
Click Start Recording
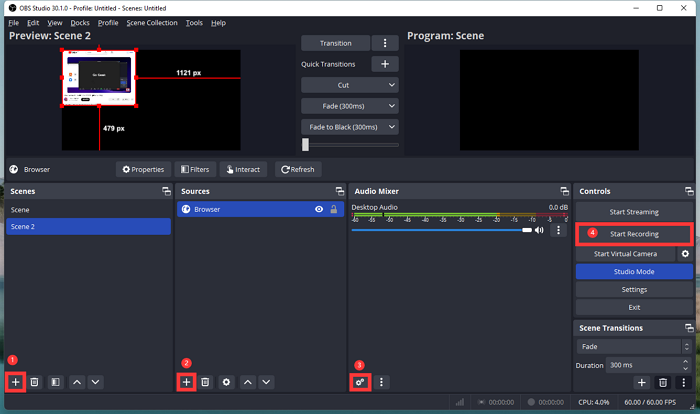click(634, 234)
